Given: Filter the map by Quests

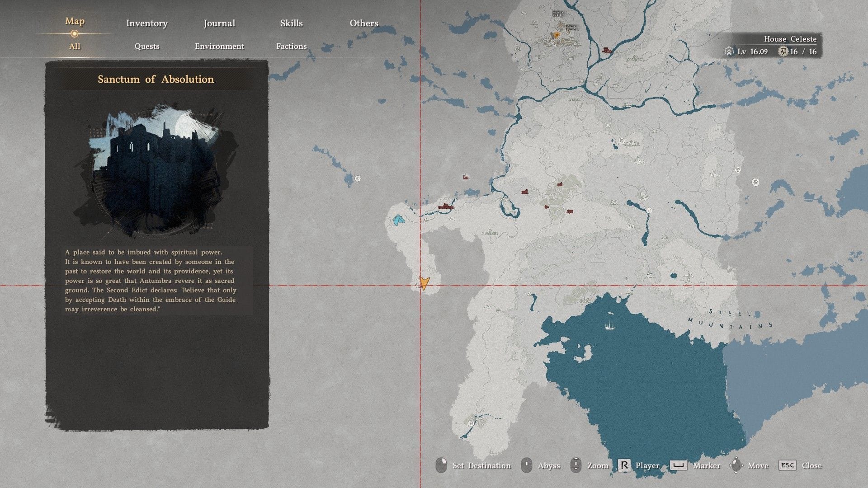Looking at the screenshot, I should click(146, 46).
